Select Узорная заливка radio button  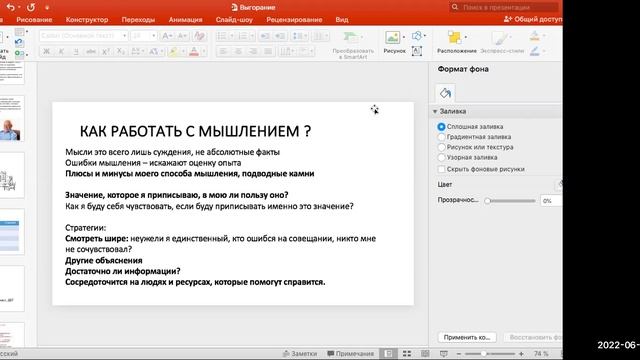coord(441,158)
